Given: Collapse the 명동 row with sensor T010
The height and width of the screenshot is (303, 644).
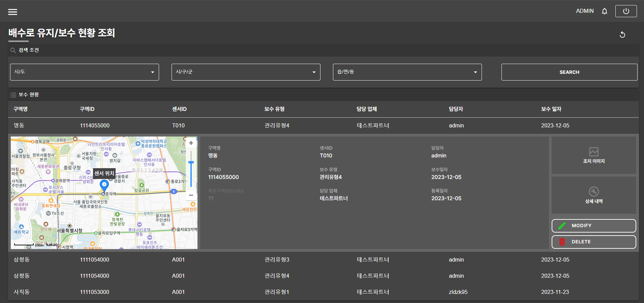Looking at the screenshot, I should click(x=324, y=125).
